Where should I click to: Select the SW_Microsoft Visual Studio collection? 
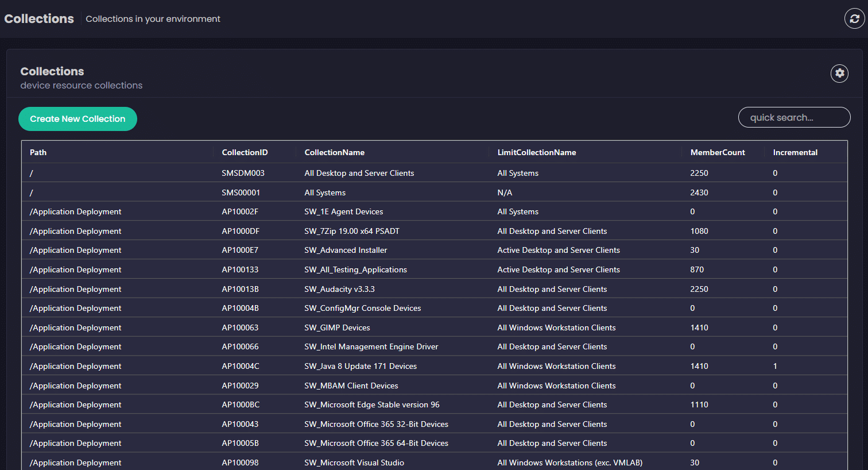tap(354, 463)
